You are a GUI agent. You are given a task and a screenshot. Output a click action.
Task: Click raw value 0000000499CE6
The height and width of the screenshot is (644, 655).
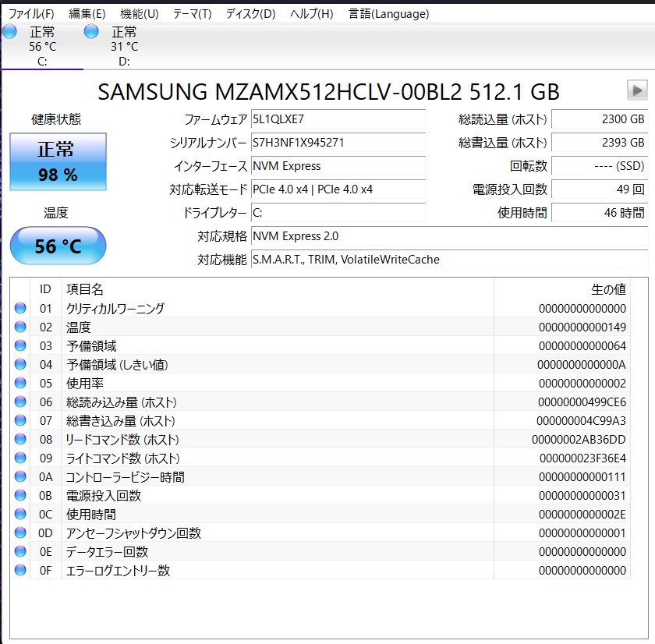pyautogui.click(x=582, y=402)
